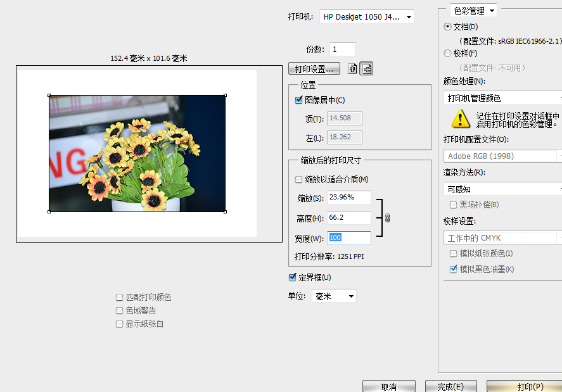Toggle 图像居中 center image checkbox

click(x=299, y=100)
